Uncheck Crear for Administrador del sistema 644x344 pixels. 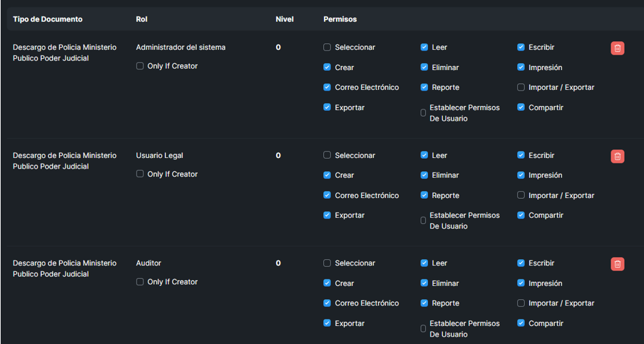[x=327, y=67]
